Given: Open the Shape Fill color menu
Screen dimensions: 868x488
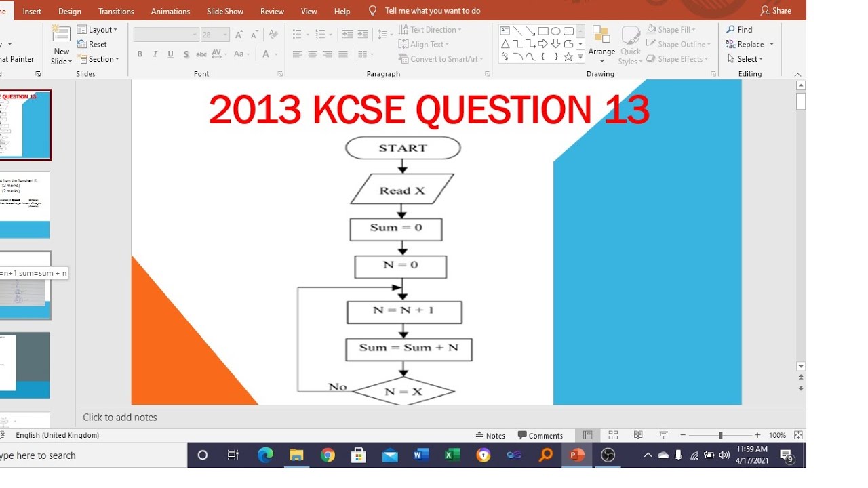Looking at the screenshot, I should (x=671, y=30).
